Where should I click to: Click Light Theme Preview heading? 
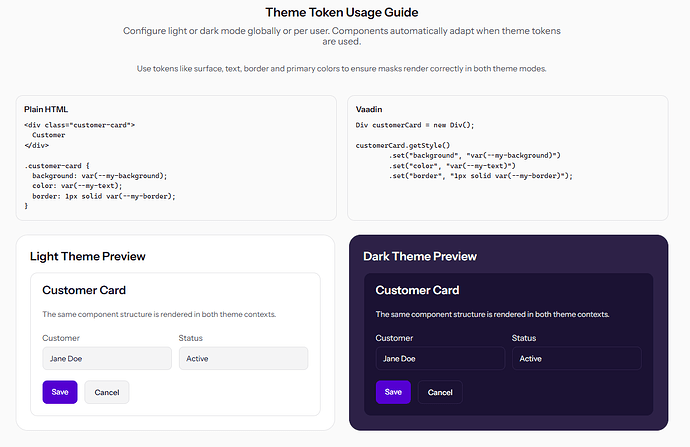click(88, 256)
